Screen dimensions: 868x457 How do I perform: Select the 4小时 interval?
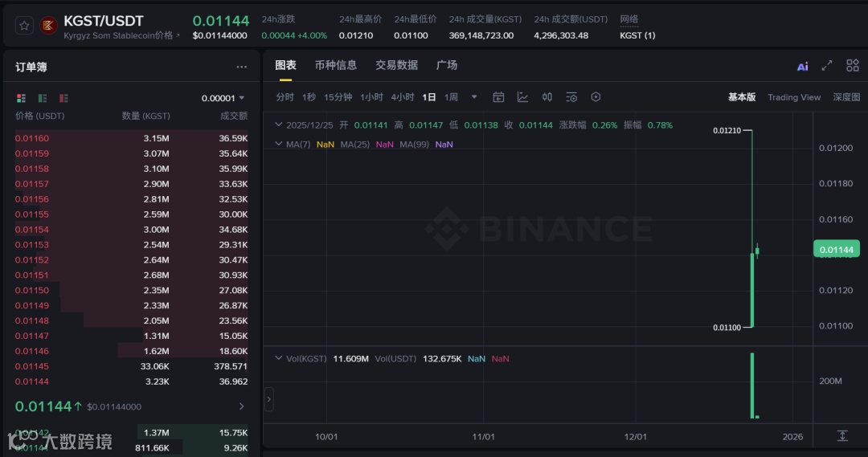point(403,97)
